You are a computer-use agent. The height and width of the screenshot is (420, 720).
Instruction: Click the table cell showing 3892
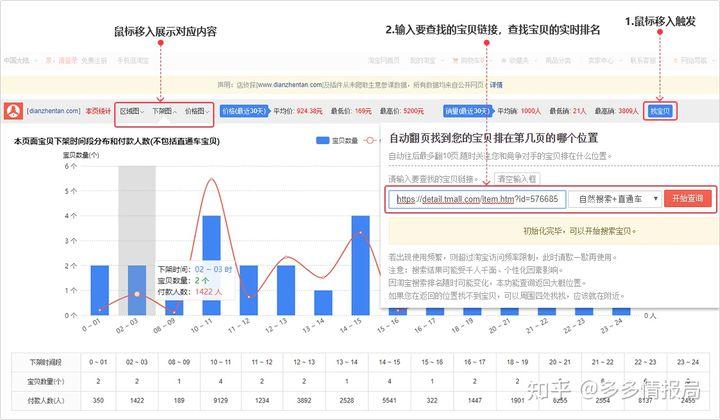304,400
